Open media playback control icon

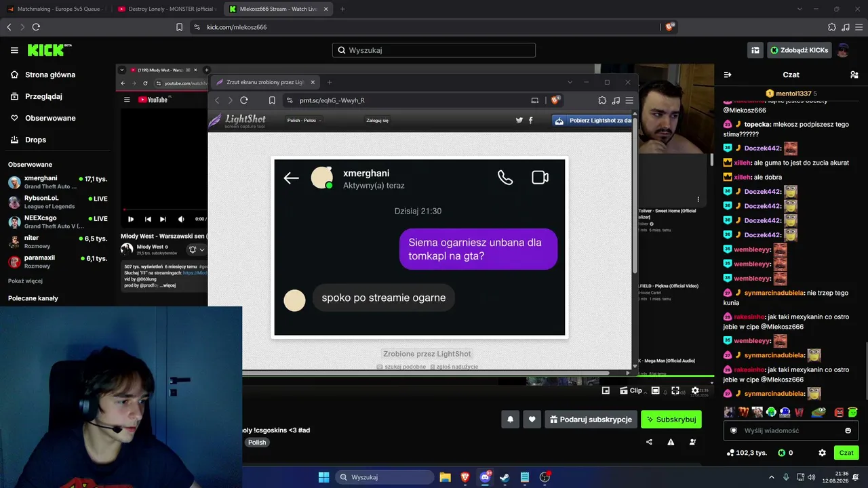click(x=846, y=27)
